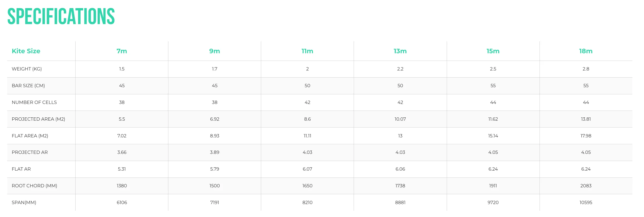Click the FLAT AR row label
Viewport: 644px width, 217px height.
coord(21,169)
